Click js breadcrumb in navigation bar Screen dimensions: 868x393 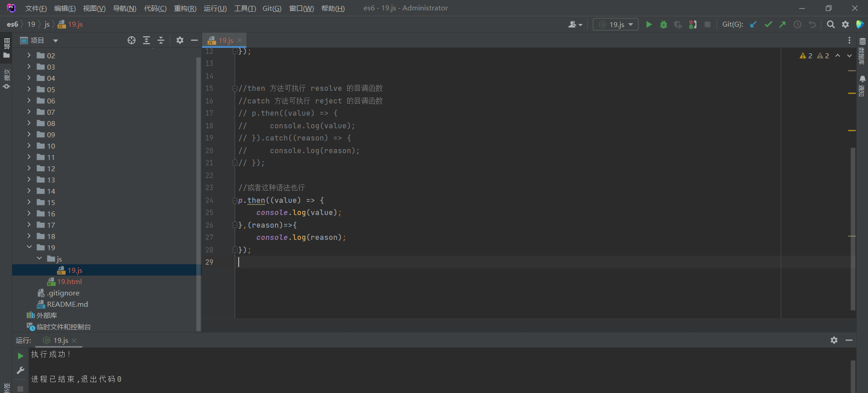[47, 24]
